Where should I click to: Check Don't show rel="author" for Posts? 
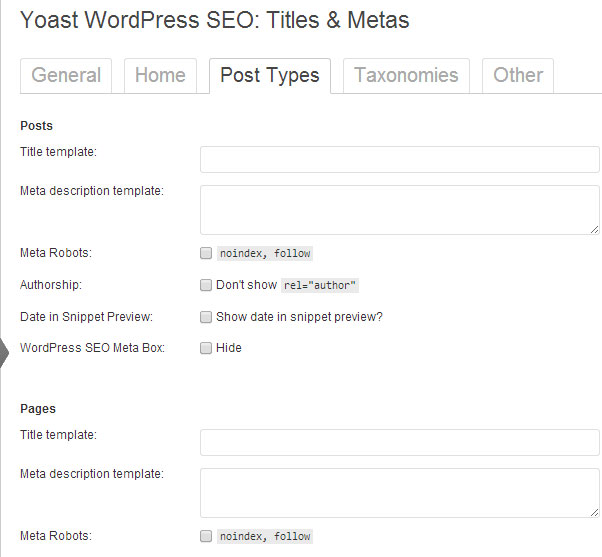coord(206,285)
